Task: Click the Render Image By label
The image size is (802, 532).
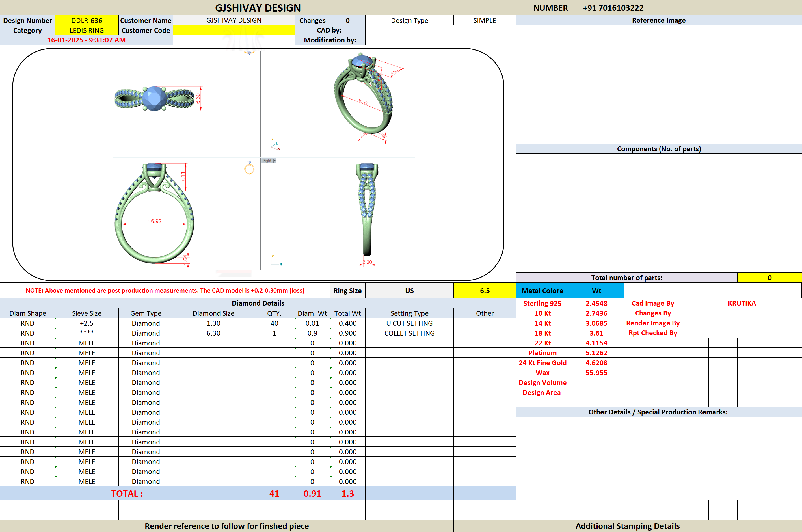Action: (653, 323)
